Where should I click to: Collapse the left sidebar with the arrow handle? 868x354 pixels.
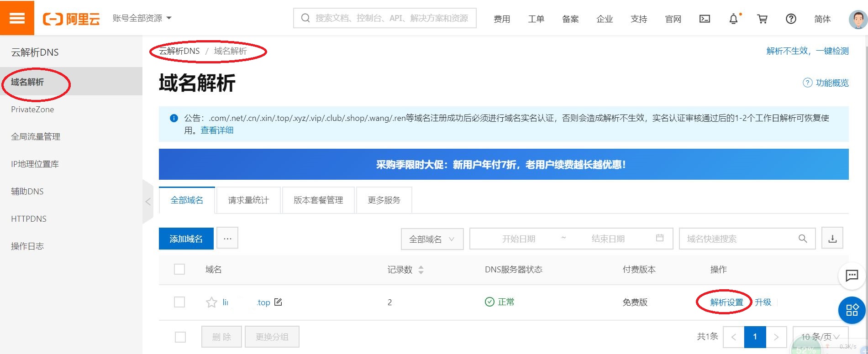pos(148,201)
